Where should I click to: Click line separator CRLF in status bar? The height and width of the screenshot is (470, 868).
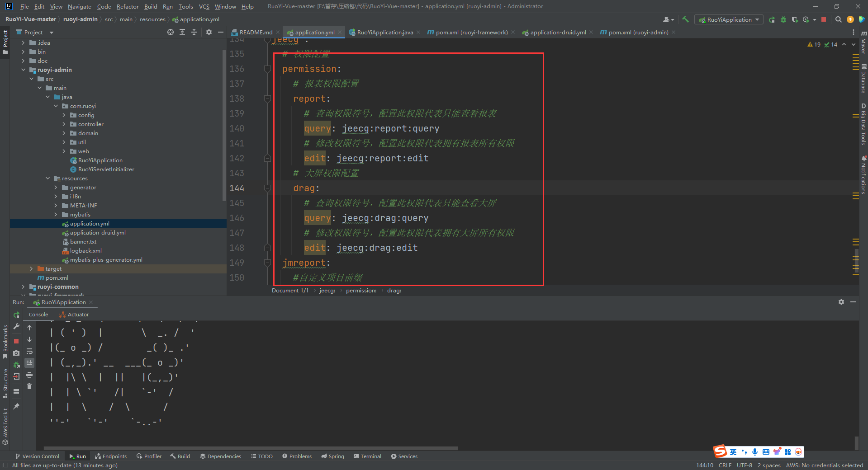coord(725,465)
